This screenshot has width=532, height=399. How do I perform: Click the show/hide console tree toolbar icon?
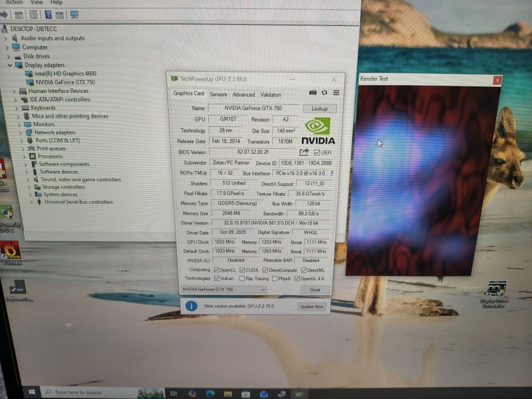click(x=19, y=15)
